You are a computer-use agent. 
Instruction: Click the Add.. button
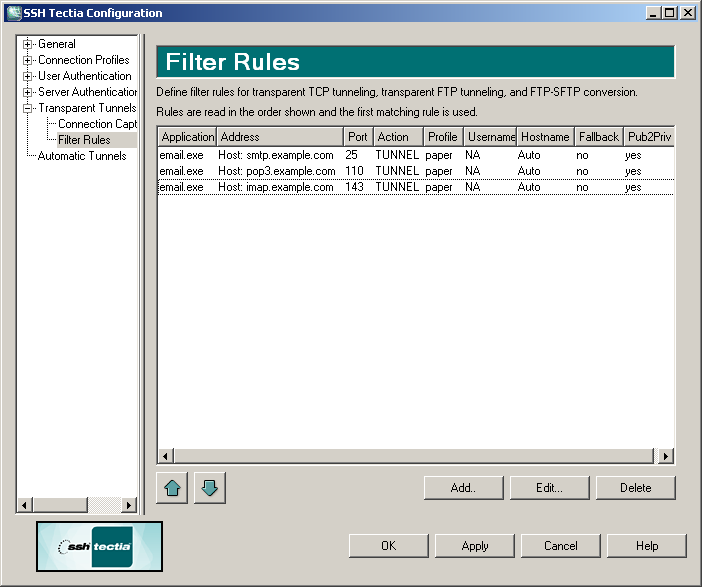[x=463, y=488]
